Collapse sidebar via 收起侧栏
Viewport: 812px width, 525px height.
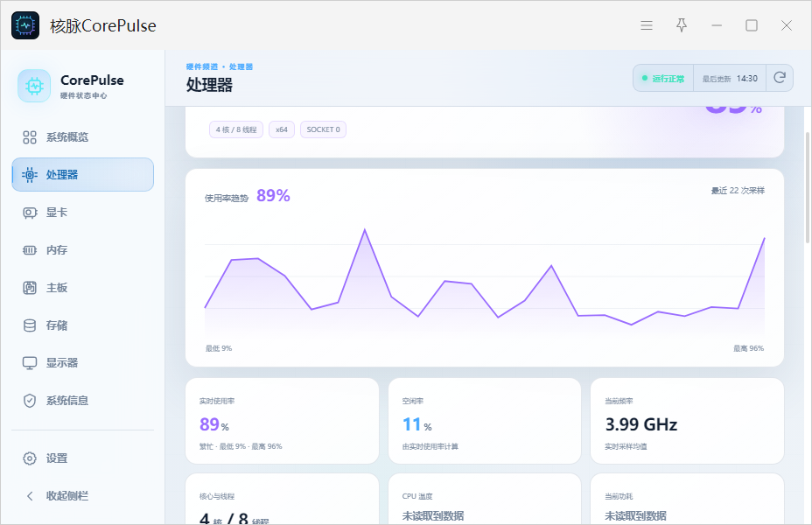point(83,496)
